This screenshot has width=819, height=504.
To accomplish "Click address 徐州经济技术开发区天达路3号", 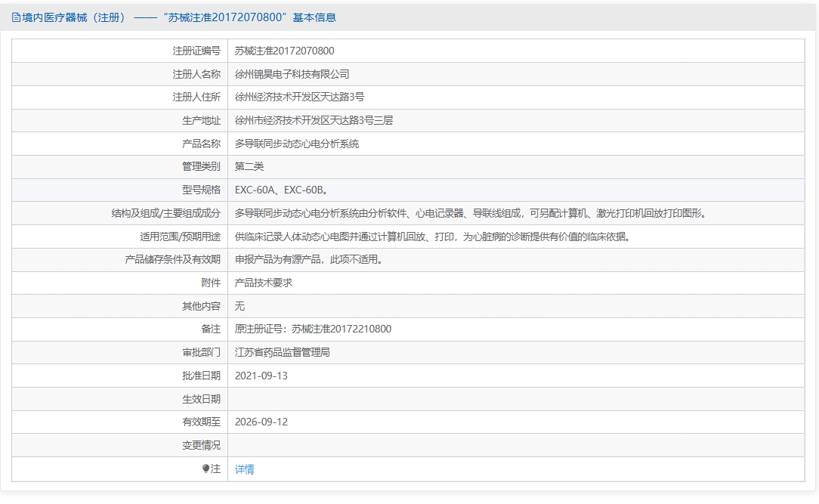I will click(299, 97).
